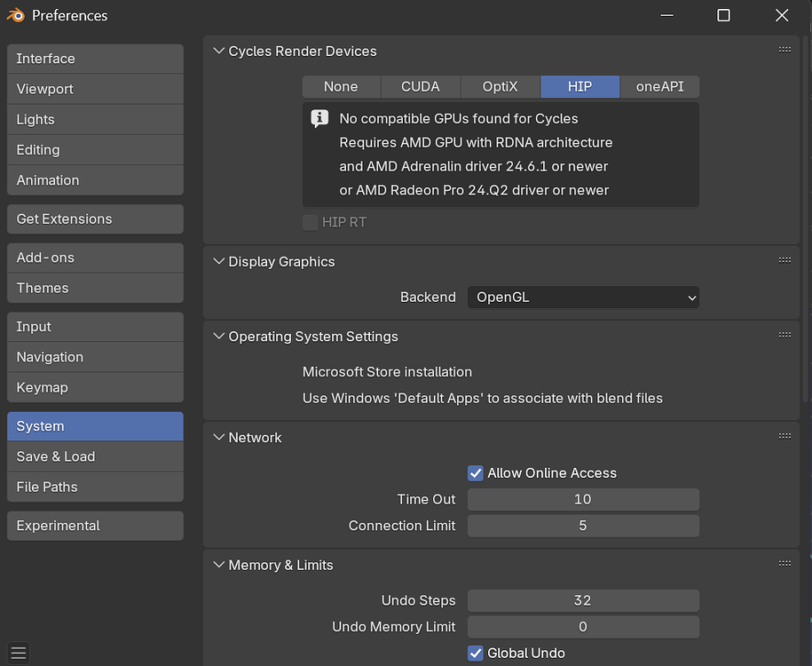
Task: Select the CUDA device button
Action: coord(421,87)
